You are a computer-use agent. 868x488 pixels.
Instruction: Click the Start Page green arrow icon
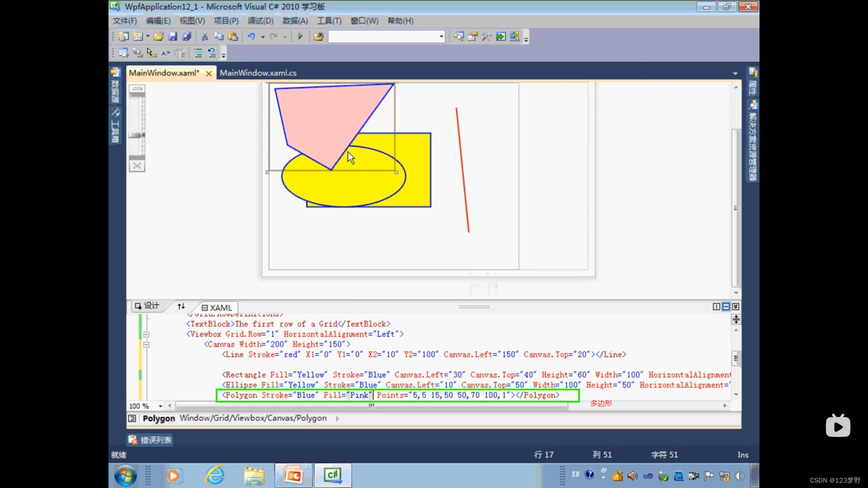click(x=501, y=37)
